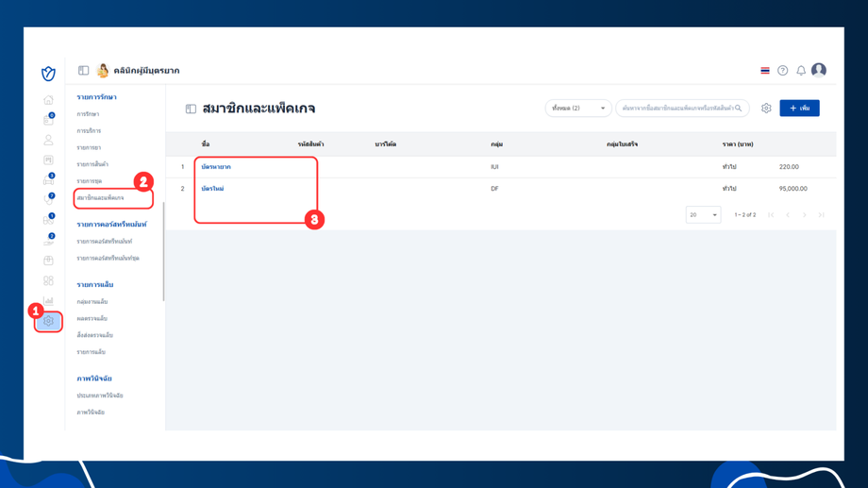Select การรักษา in the settings menu
This screenshot has width=868, height=488.
click(88, 114)
